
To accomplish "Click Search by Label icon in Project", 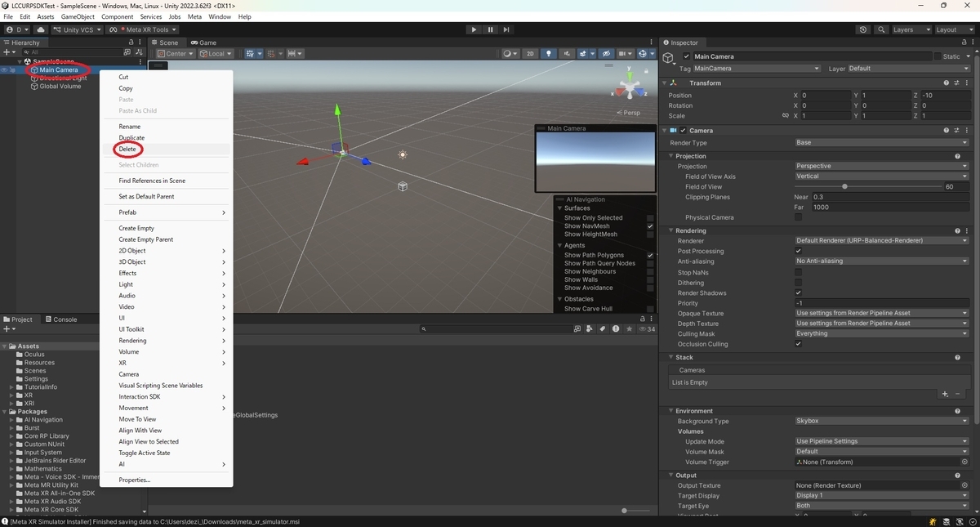I will (x=603, y=328).
